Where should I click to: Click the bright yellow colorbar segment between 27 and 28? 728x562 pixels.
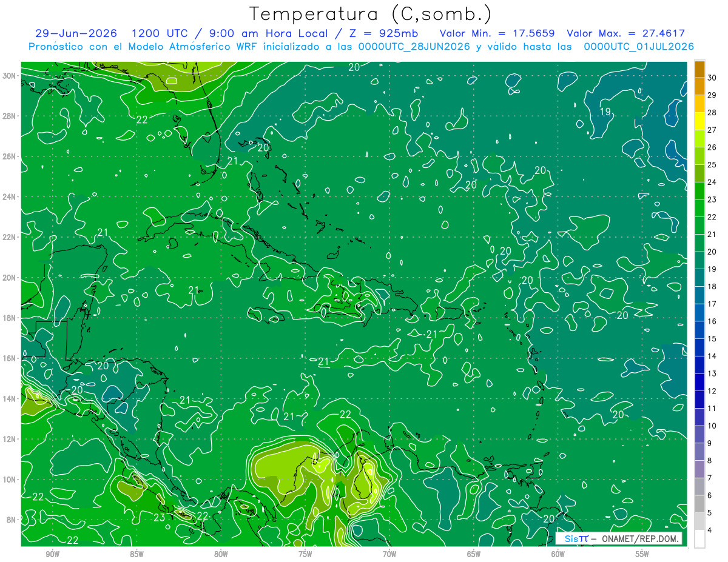point(699,121)
